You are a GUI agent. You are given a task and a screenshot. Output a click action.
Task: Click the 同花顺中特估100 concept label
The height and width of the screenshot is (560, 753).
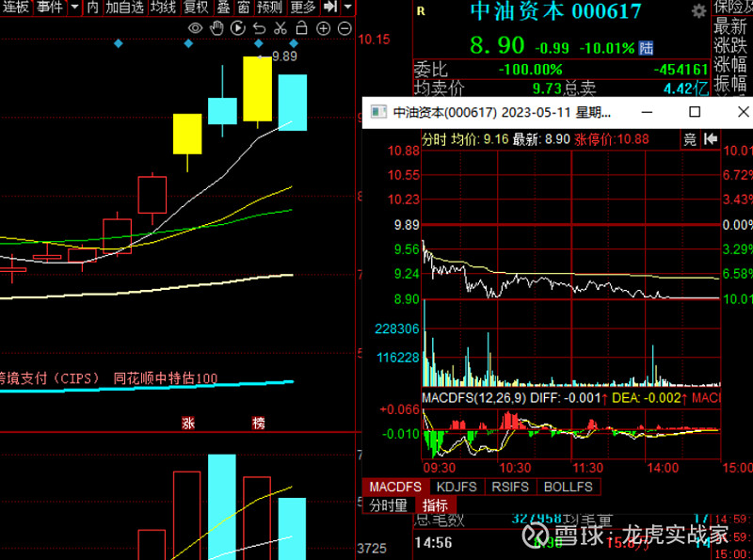166,378
